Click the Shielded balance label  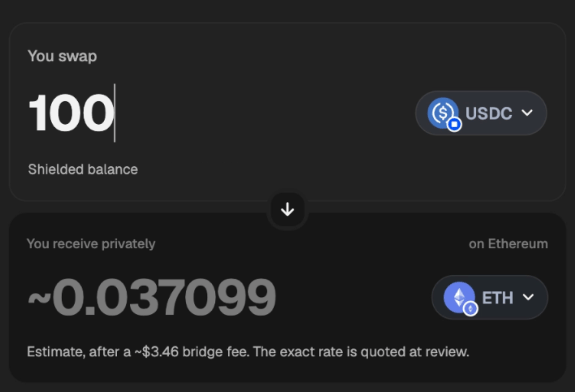coord(83,169)
